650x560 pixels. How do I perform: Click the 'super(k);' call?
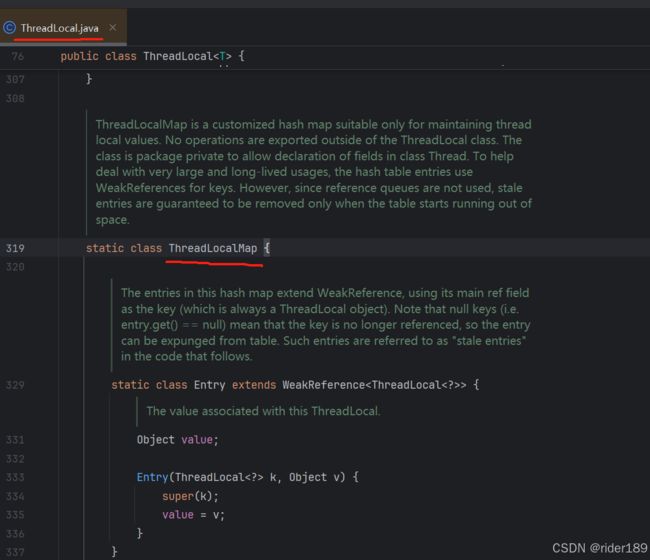(x=190, y=496)
